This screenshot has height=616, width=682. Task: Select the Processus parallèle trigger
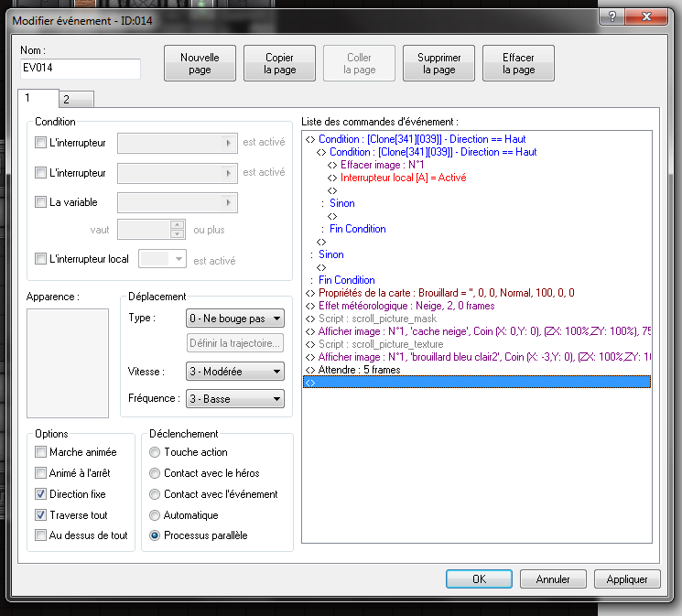(x=155, y=535)
